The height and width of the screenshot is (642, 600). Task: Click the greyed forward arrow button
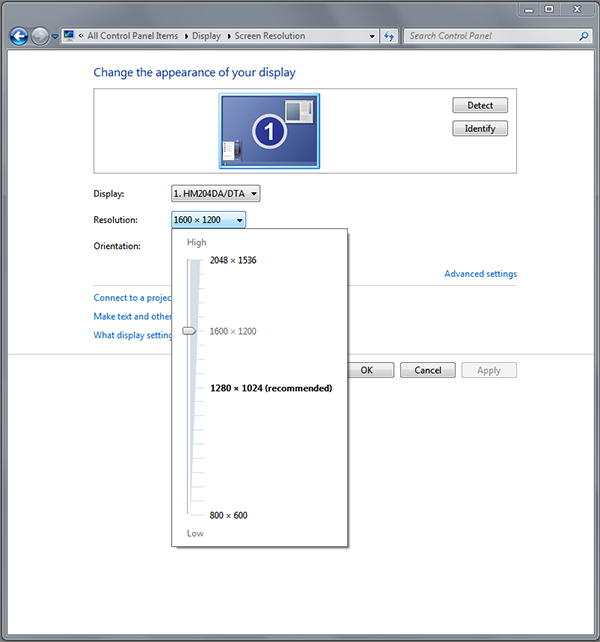click(x=40, y=36)
